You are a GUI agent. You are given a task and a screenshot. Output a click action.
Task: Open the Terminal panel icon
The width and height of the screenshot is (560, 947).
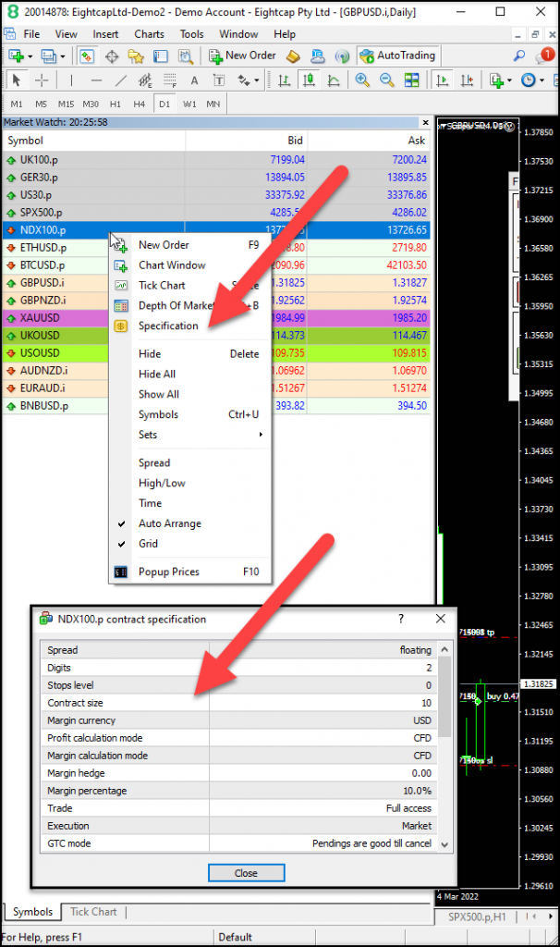pyautogui.click(x=161, y=56)
